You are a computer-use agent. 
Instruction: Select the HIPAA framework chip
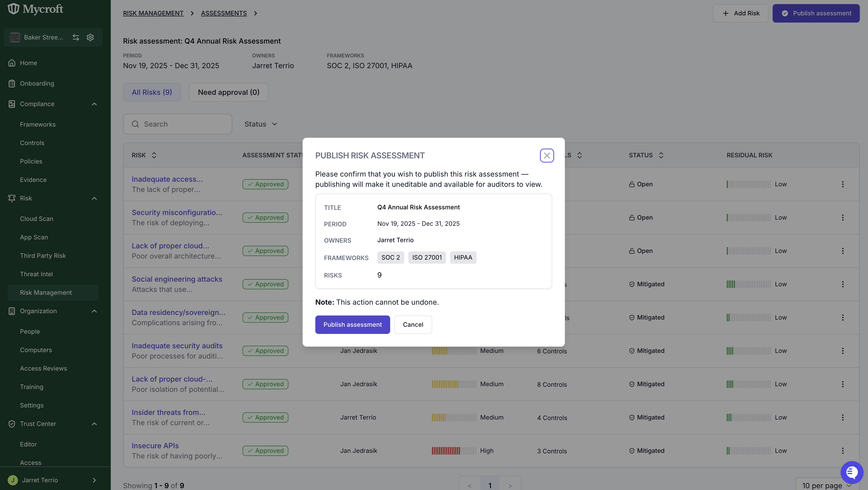(463, 257)
